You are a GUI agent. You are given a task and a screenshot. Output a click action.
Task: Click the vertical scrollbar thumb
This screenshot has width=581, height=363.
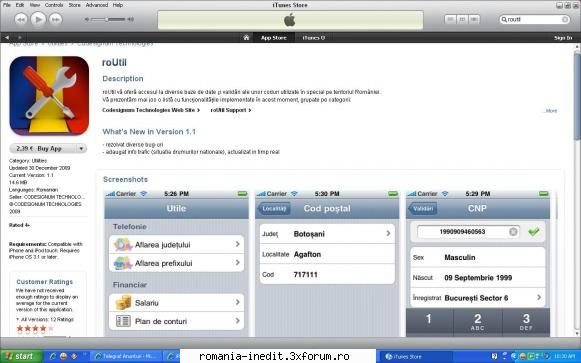577,96
